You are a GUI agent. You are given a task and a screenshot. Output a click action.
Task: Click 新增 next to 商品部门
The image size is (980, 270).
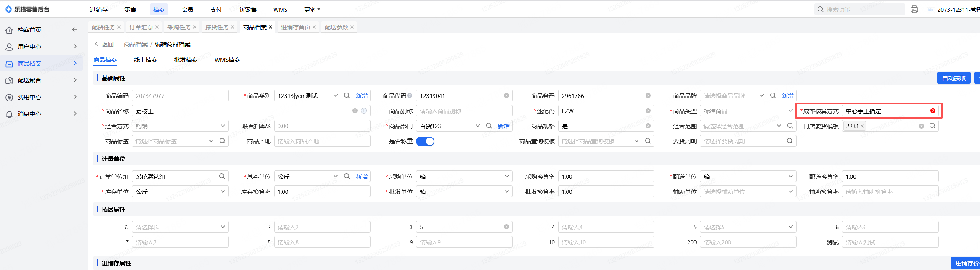(504, 126)
